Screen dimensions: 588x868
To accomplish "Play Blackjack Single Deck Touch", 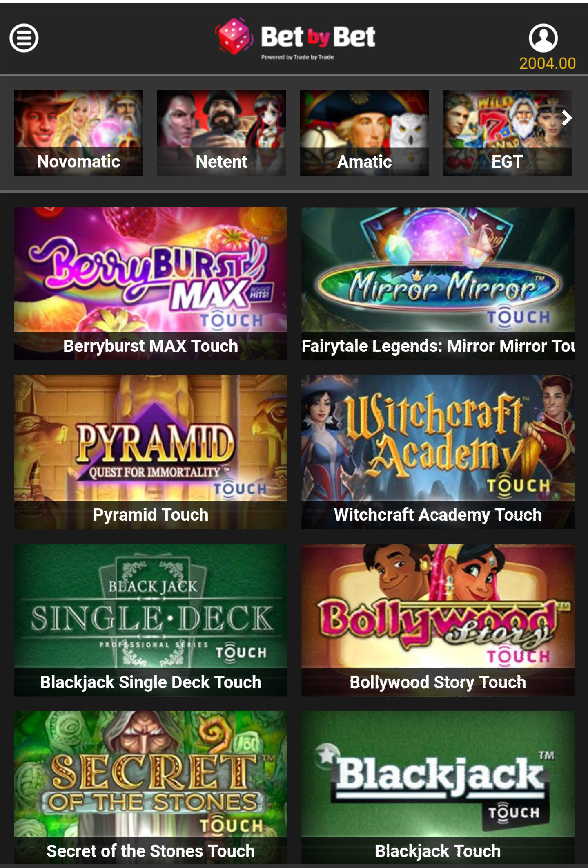I will click(151, 620).
